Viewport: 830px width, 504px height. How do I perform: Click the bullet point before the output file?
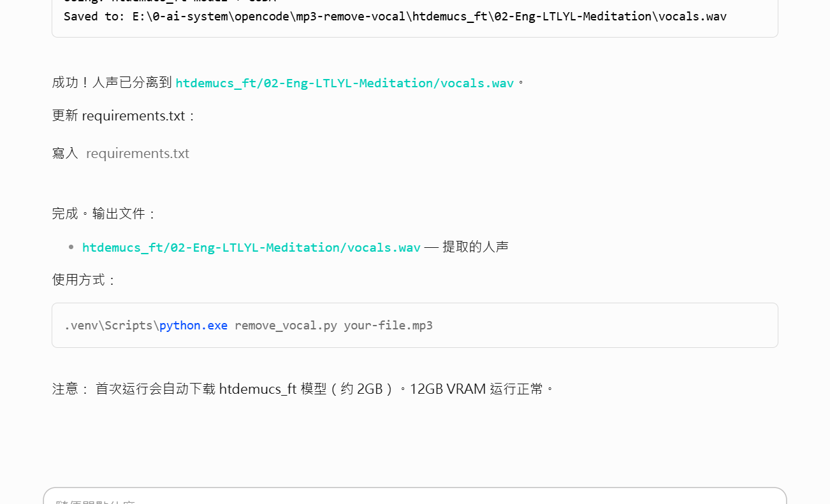pyautogui.click(x=71, y=247)
